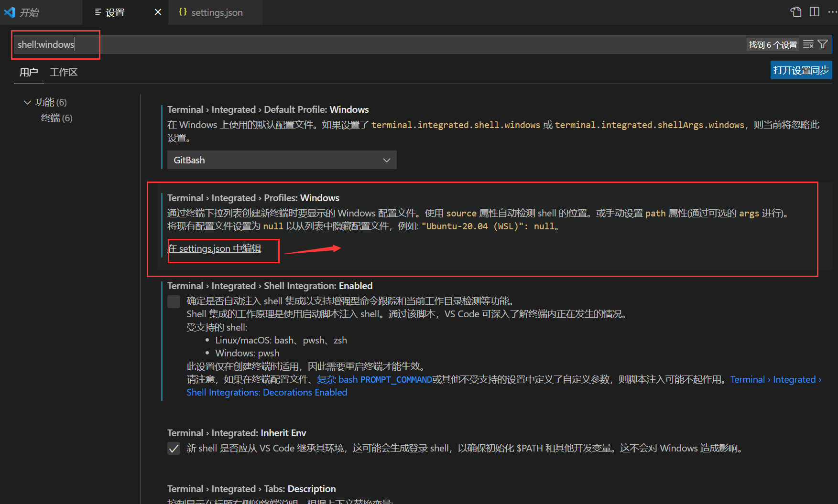
Task: Click the 找到 6 个设置 result count
Action: tap(773, 44)
